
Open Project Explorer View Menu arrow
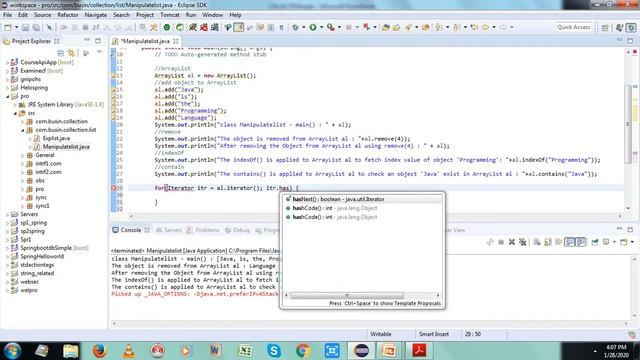(99, 53)
